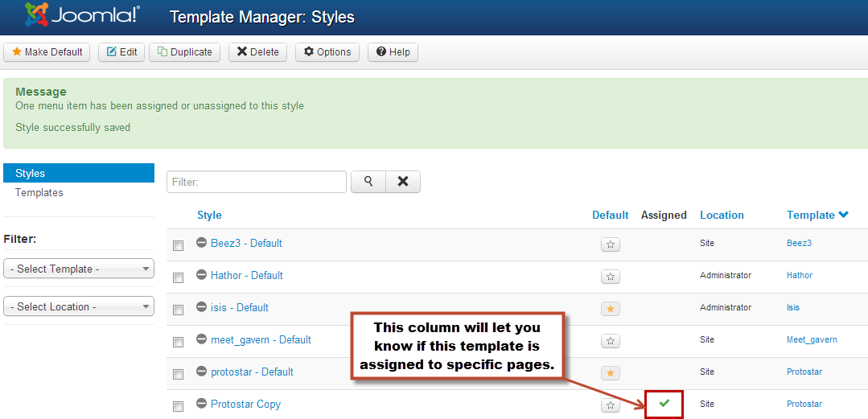Click the Joomla! logo
This screenshot has height=419, width=868.
coord(82,15)
